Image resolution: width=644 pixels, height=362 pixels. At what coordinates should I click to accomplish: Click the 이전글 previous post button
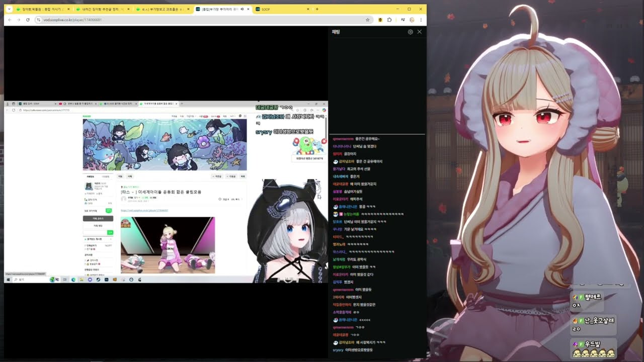[217, 176]
